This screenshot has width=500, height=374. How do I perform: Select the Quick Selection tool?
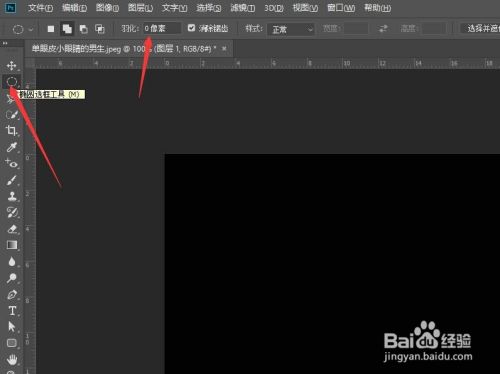pos(12,115)
